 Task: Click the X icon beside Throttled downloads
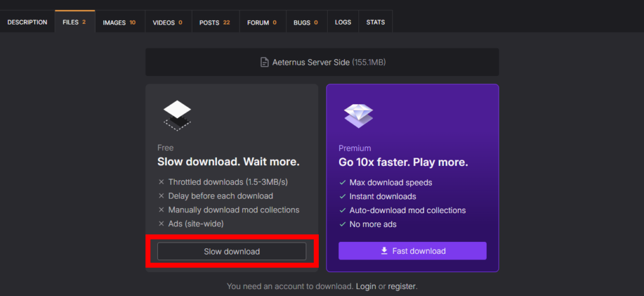tap(162, 182)
